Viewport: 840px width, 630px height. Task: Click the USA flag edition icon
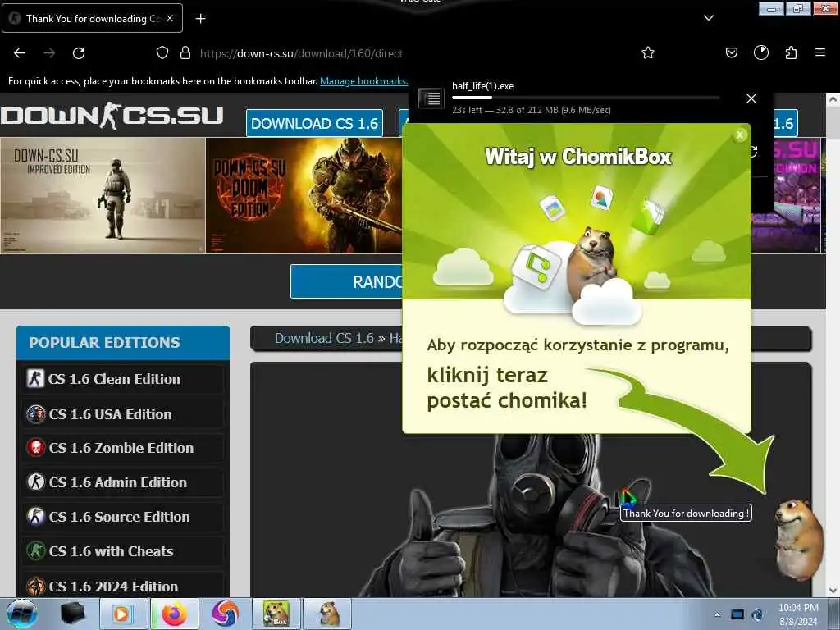(36, 414)
